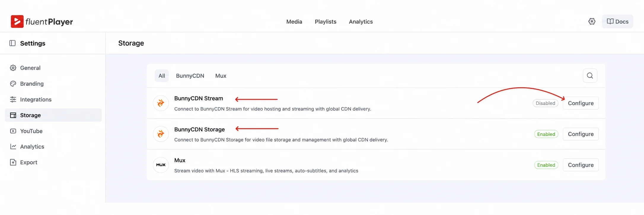Image resolution: width=644 pixels, height=215 pixels.
Task: Go to the Playlists tab
Action: (x=326, y=21)
